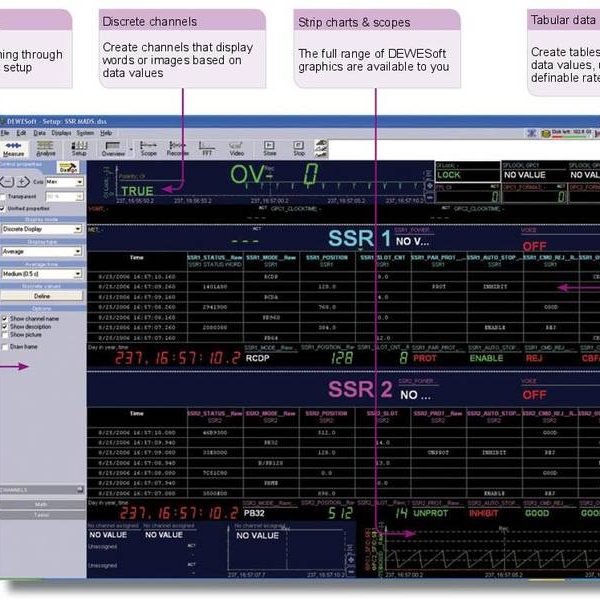600x600 pixels.
Task: Open the File menu
Action: pos(5,133)
